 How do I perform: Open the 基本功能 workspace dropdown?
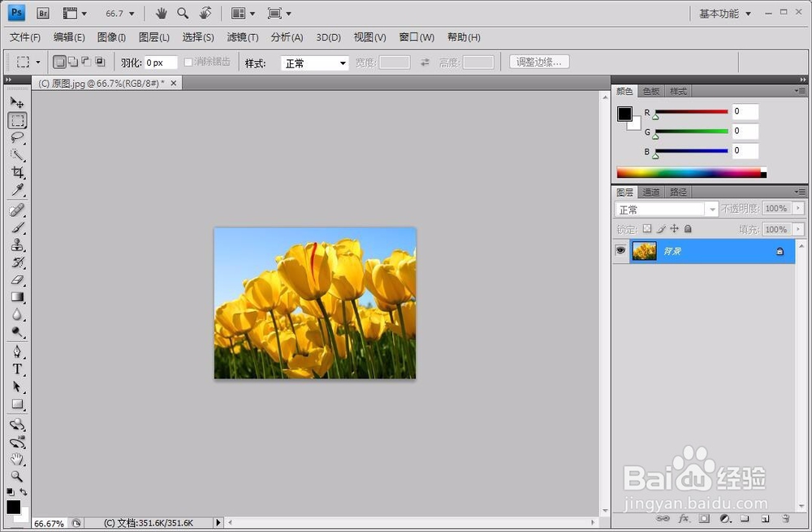725,14
